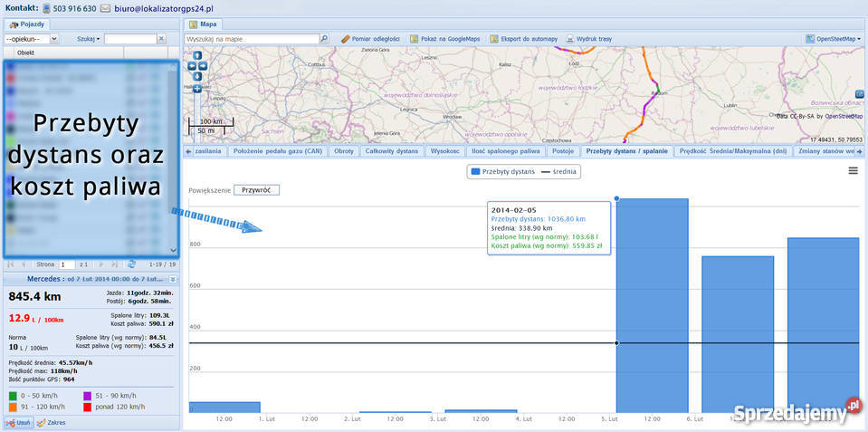Click the phone icon next to 503 916 630
868x432 pixels.
(x=46, y=9)
